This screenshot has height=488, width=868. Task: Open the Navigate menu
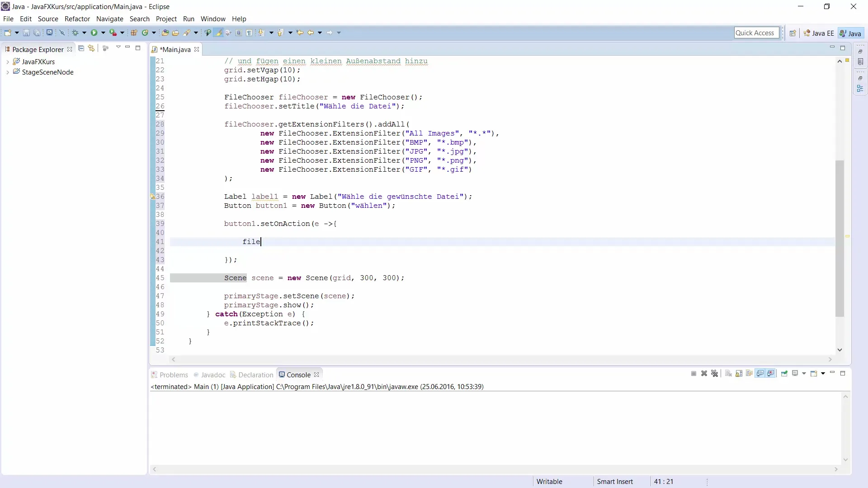coord(110,19)
